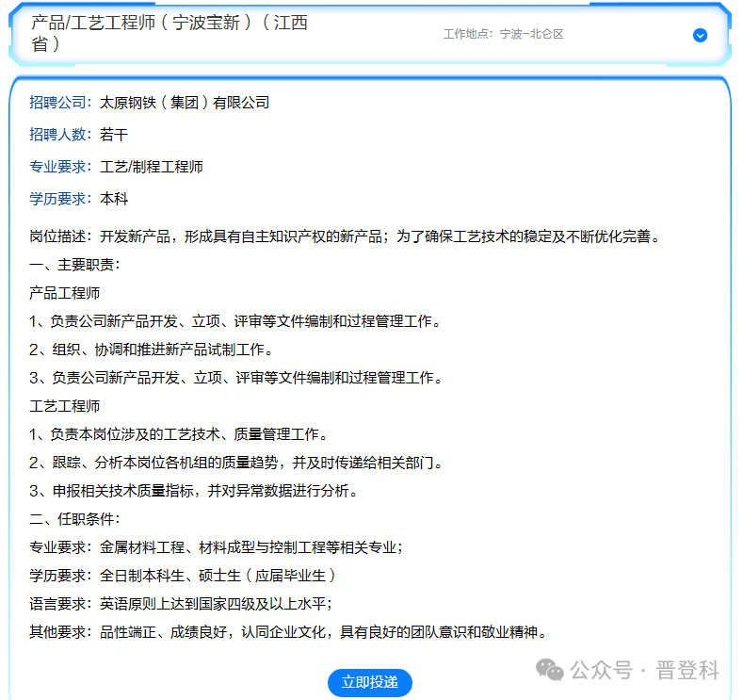743x700 pixels.
Task: Click the heading 一、主要职责
Action: tap(75, 265)
